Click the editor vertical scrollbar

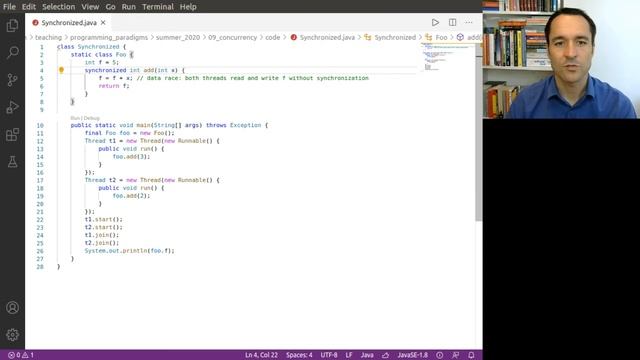[478, 133]
